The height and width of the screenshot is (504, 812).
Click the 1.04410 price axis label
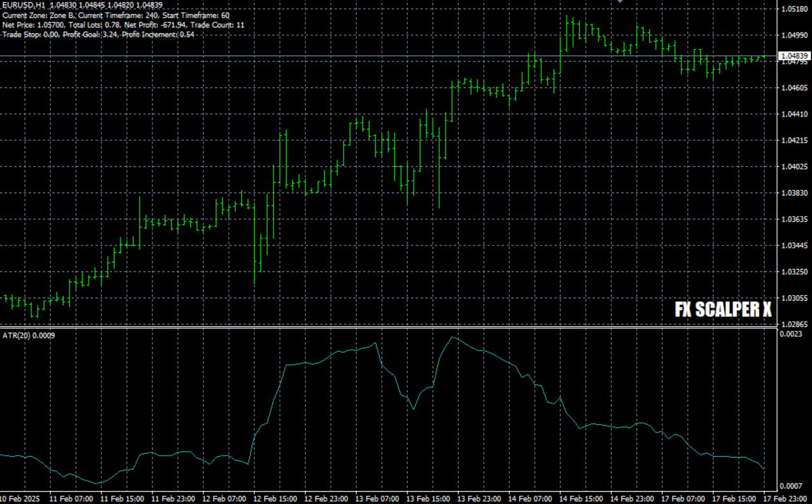point(795,114)
